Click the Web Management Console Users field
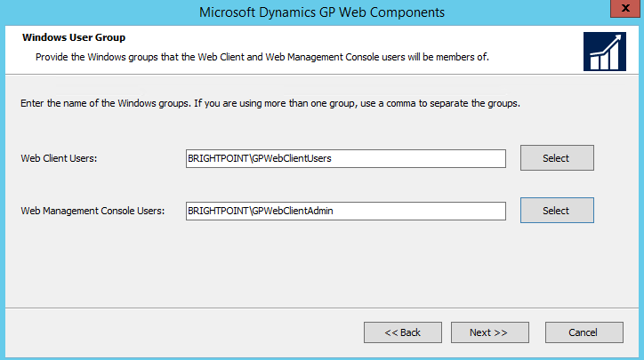This screenshot has width=644, height=360. click(345, 211)
